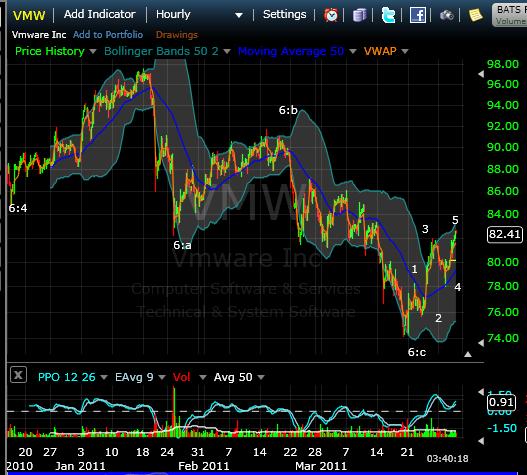This screenshot has height=475, width=527.
Task: Open the Settings menu
Action: pos(284,14)
